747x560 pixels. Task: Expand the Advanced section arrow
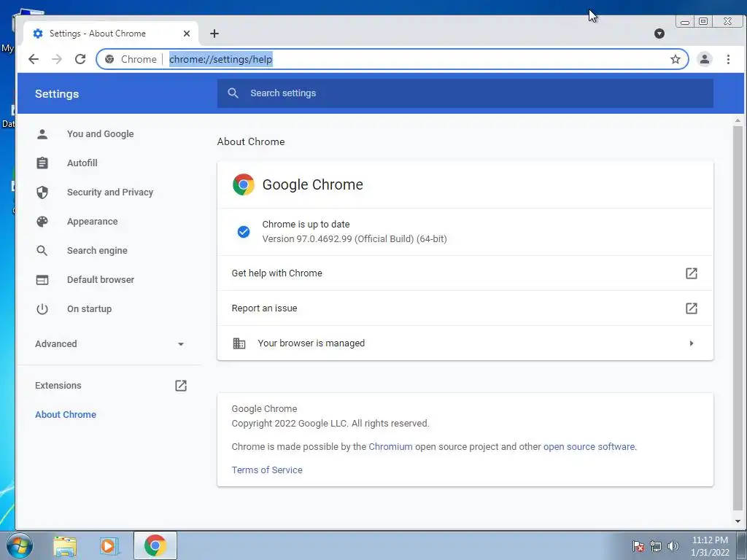coord(181,344)
